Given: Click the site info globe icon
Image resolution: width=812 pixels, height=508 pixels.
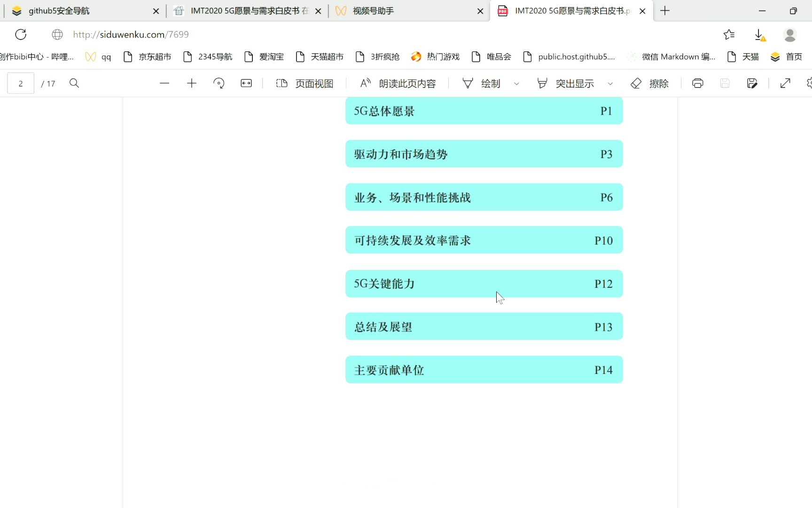Looking at the screenshot, I should click(57, 34).
